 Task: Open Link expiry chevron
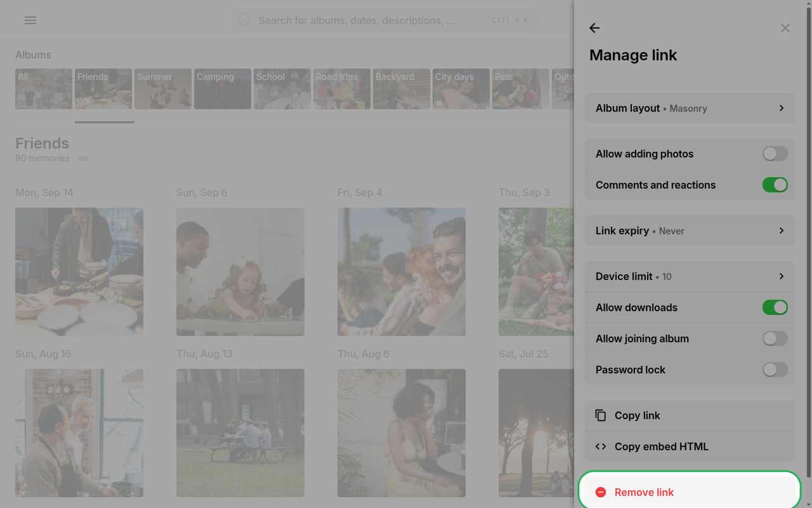click(x=782, y=231)
